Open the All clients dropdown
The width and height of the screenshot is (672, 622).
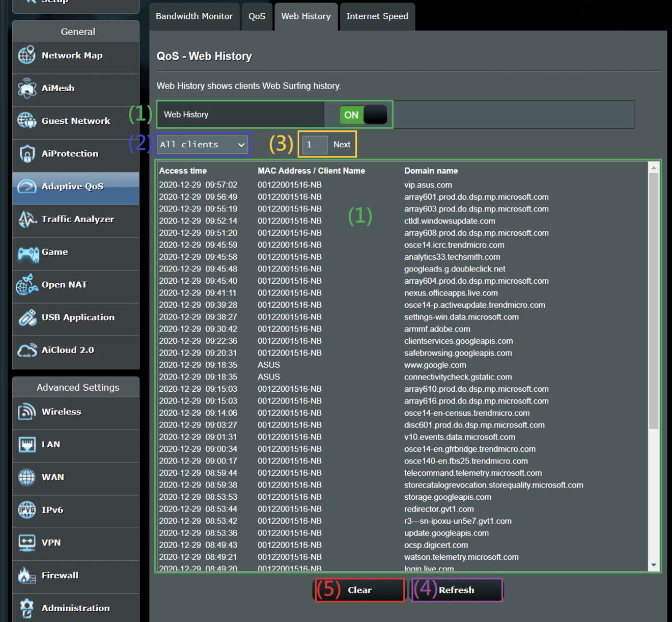click(x=202, y=145)
